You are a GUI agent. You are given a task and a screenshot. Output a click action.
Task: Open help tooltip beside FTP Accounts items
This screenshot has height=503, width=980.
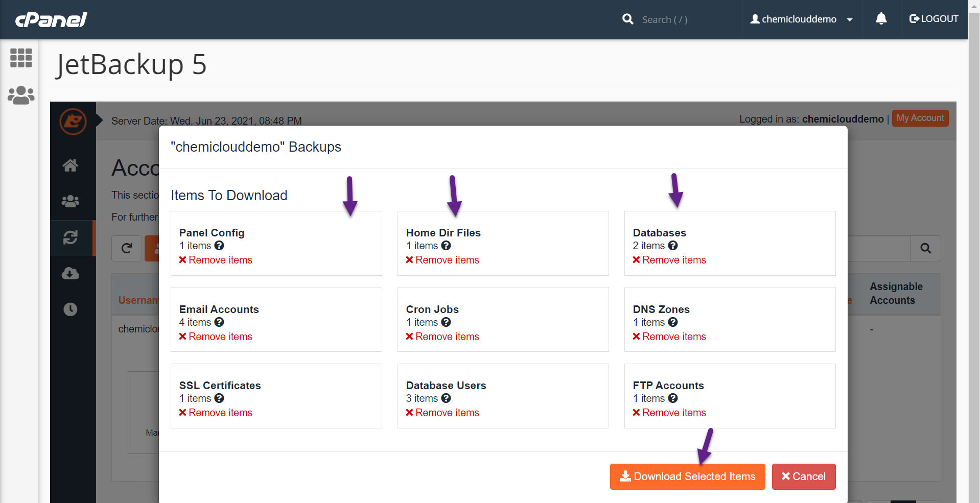point(672,398)
